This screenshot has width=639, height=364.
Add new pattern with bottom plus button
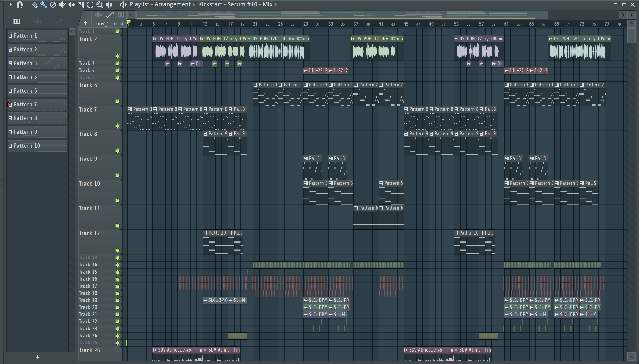[37, 357]
